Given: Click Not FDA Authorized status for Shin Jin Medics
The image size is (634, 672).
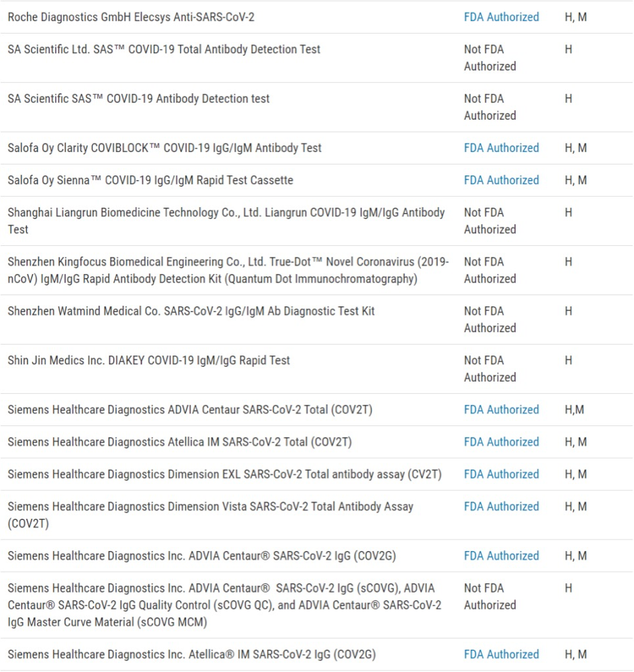Looking at the screenshot, I should 490,369.
